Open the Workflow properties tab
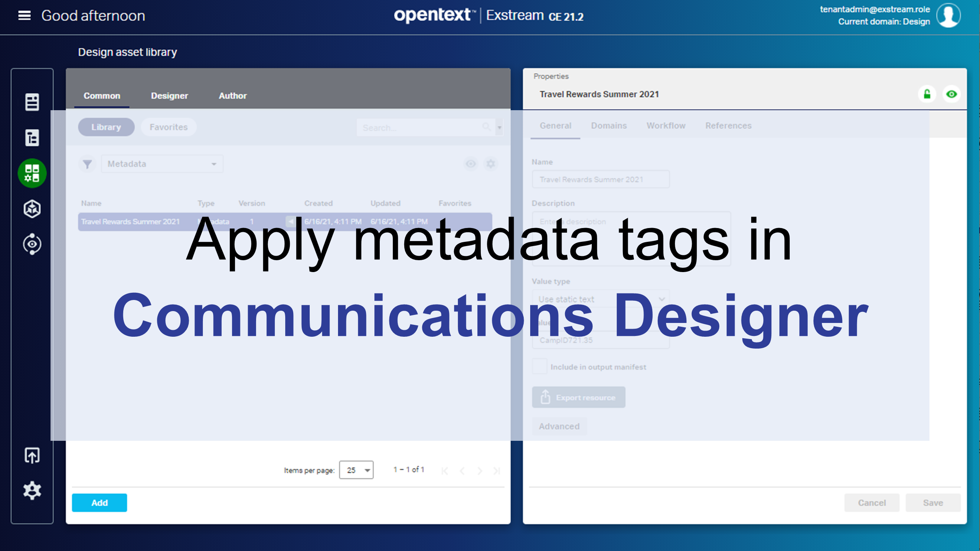The image size is (980, 551). coord(666,126)
